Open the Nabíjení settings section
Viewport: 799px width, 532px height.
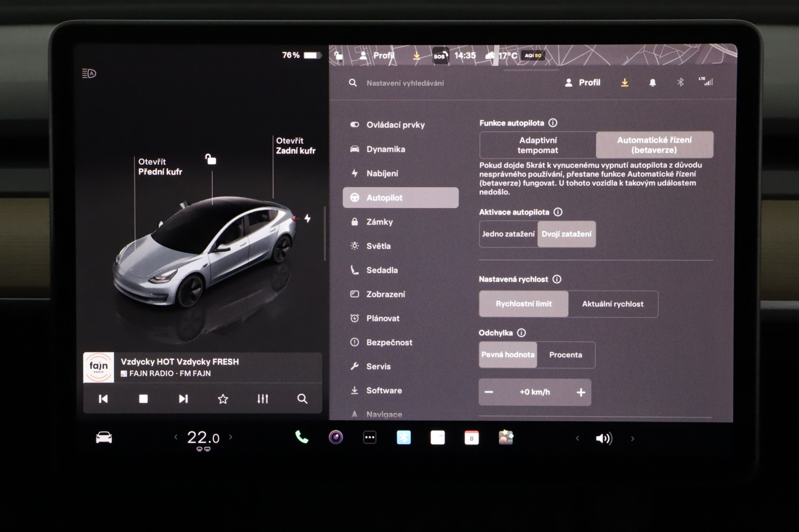point(382,174)
